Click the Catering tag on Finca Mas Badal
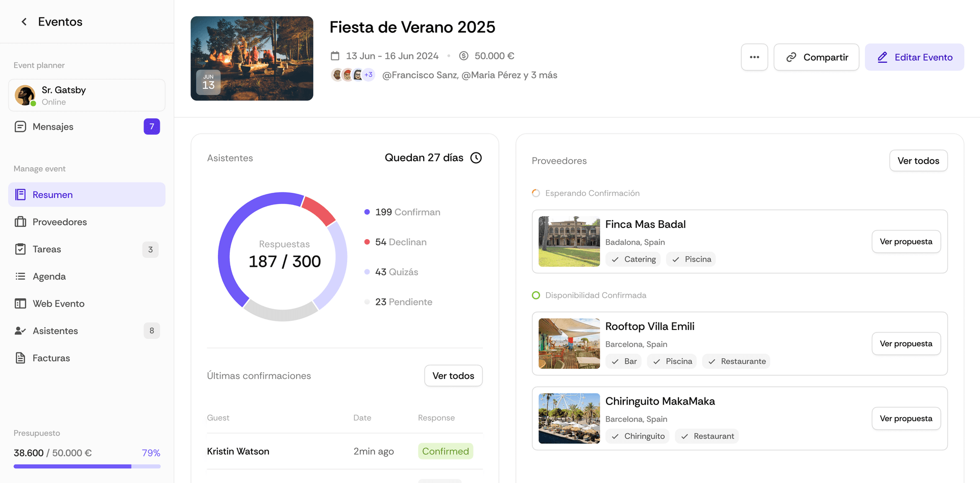This screenshot has height=483, width=980. (633, 259)
